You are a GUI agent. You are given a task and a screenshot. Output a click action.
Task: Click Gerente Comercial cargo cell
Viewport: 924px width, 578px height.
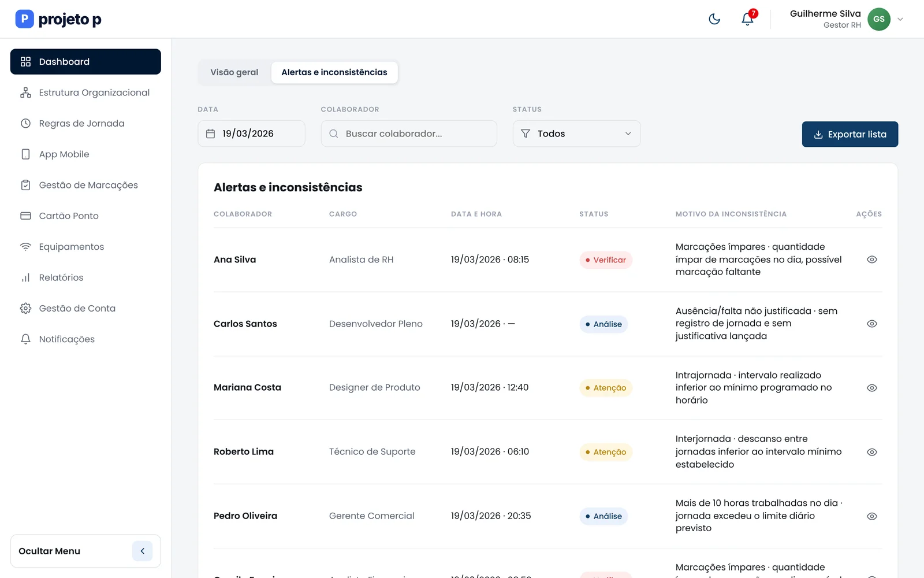[x=372, y=516]
